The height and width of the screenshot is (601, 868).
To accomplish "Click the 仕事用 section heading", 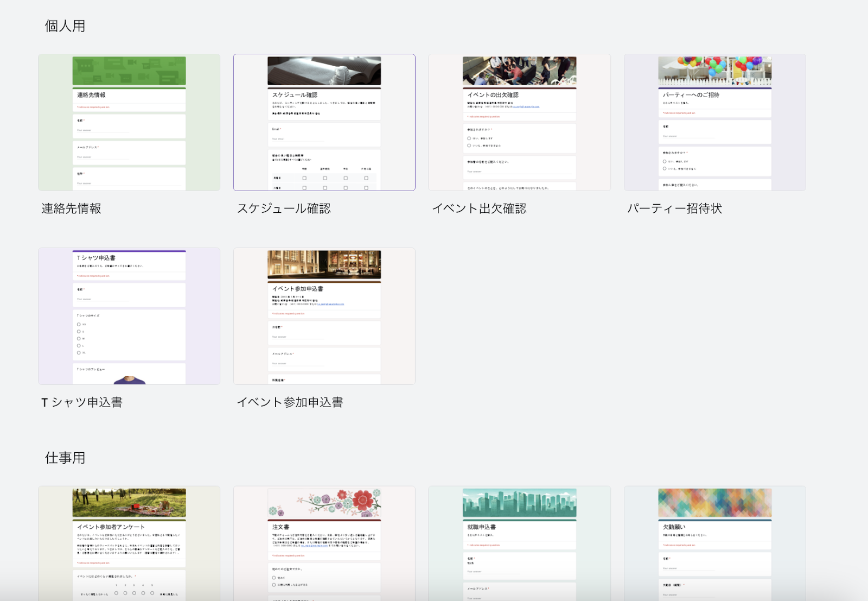I will coord(65,458).
